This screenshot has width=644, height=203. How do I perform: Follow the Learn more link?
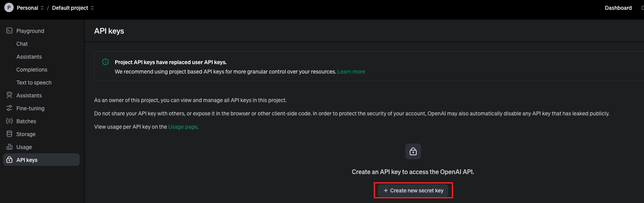coord(351,72)
